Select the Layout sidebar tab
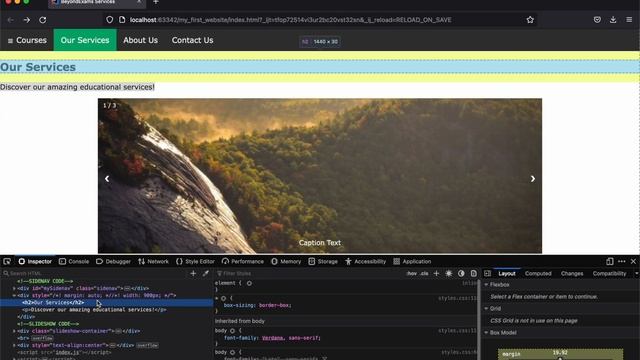This screenshot has height=360, width=640. 507,273
